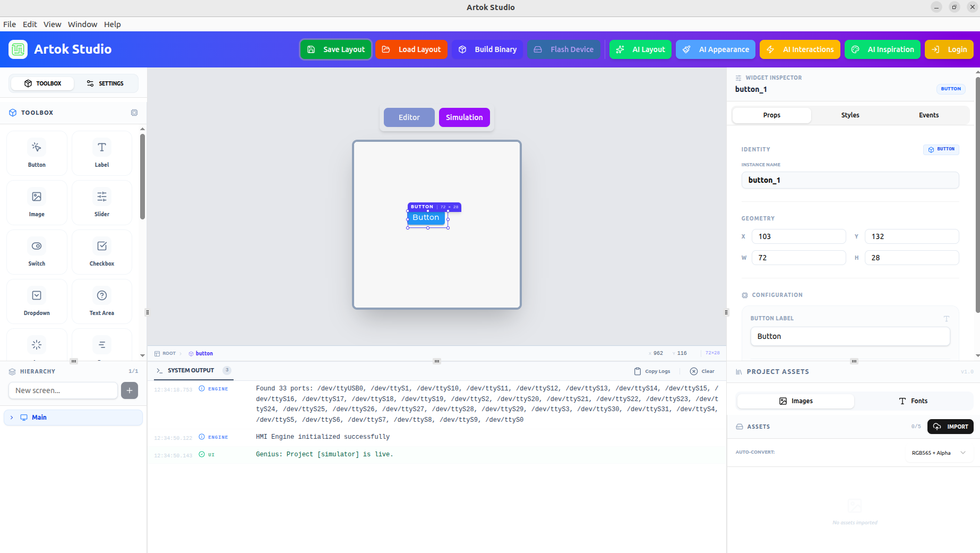Pick the Image widget from the toolbox
Image resolution: width=980 pixels, height=553 pixels.
(36, 202)
